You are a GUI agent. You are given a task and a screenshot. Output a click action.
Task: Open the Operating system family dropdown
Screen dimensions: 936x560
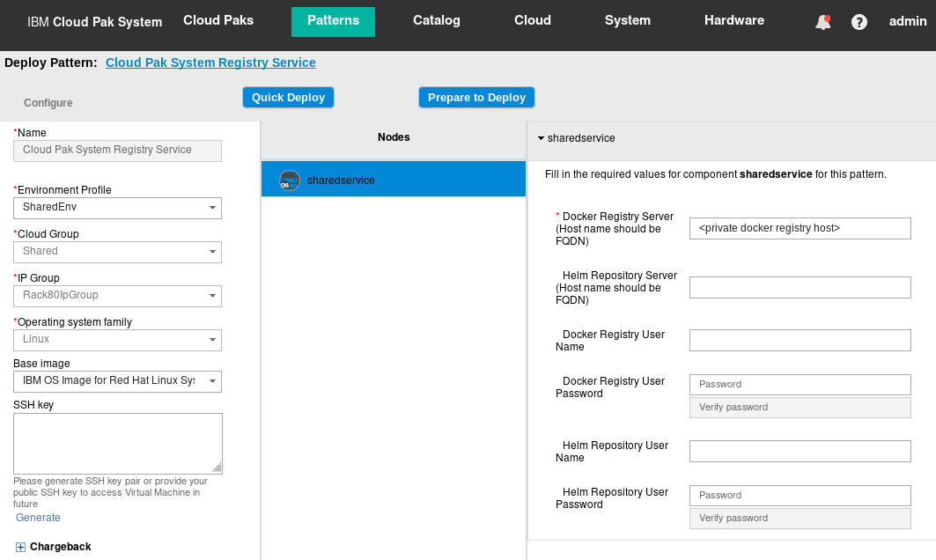[118, 340]
